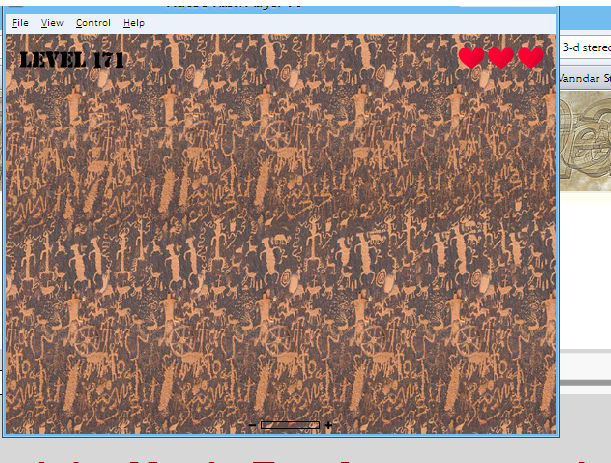Open the File menu
Image resolution: width=611 pixels, height=463 pixels.
click(20, 23)
